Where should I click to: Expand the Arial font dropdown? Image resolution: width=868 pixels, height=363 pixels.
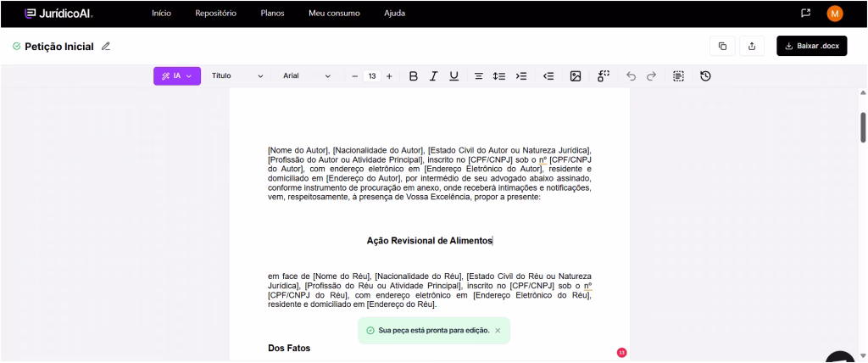[307, 76]
